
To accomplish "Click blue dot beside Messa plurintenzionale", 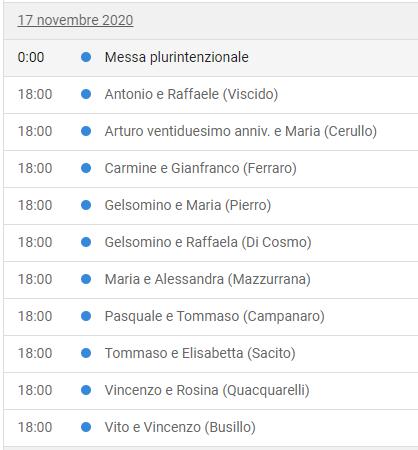I will [86, 57].
